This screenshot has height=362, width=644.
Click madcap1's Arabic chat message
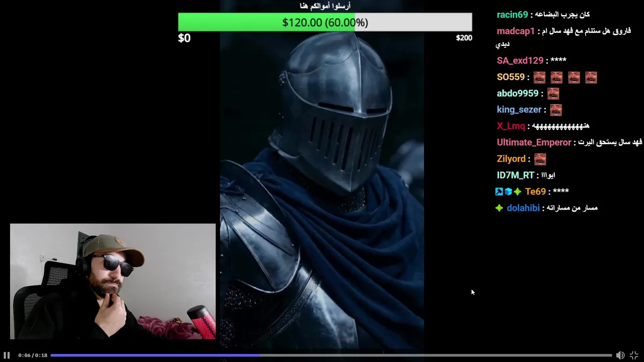click(x=564, y=37)
